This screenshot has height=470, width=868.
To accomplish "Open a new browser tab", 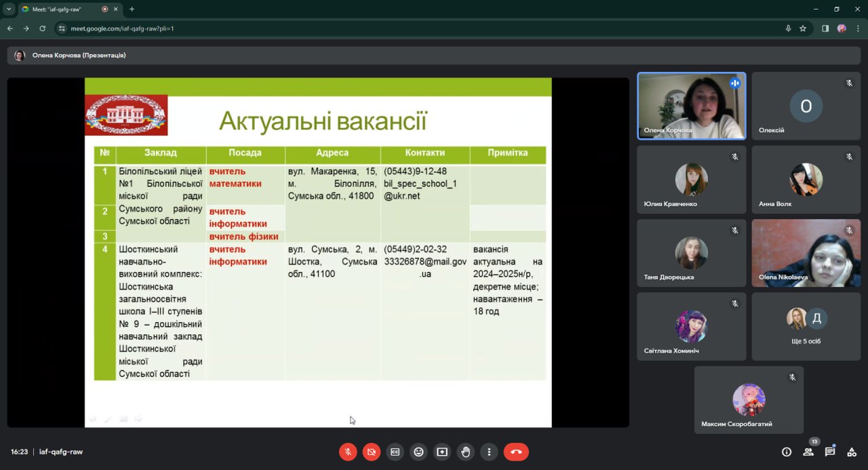I will [132, 9].
